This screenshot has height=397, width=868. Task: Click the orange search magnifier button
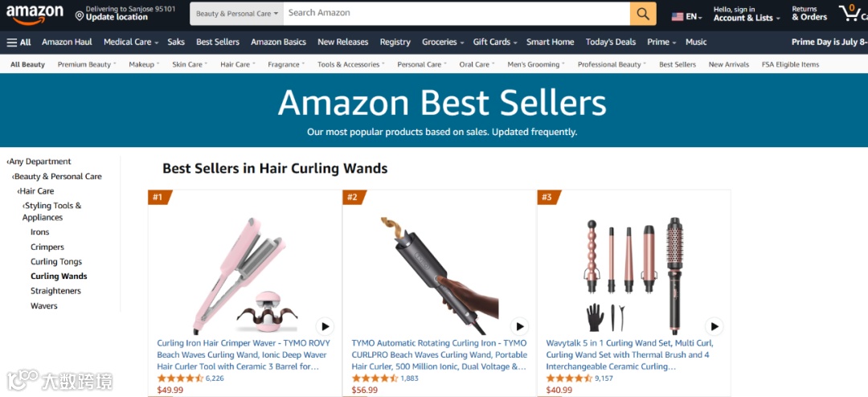click(x=643, y=14)
